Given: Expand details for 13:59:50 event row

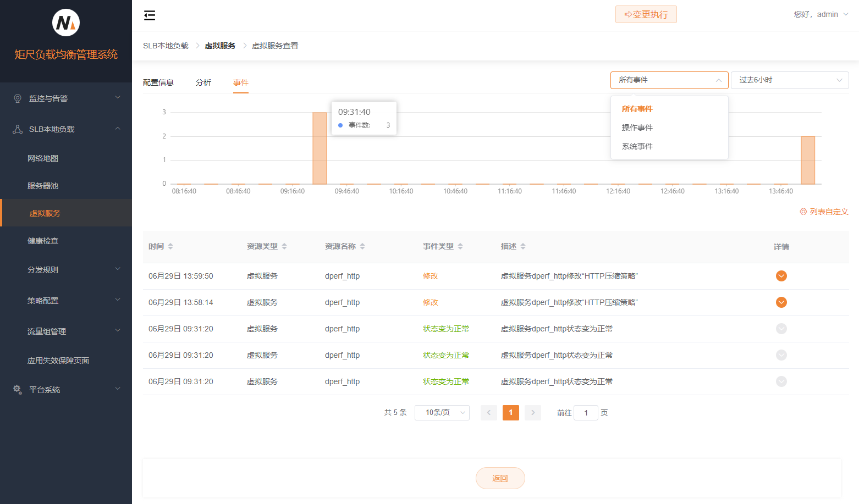Looking at the screenshot, I should [781, 276].
